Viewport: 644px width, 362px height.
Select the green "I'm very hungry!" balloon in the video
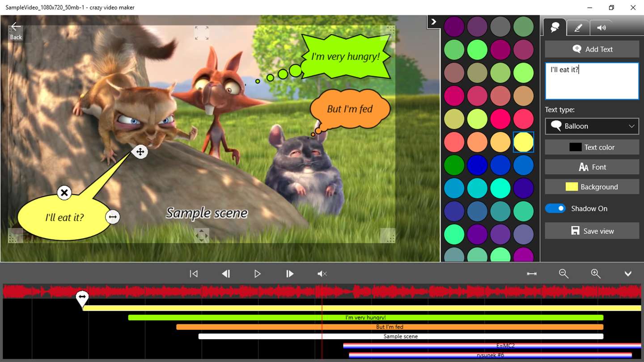[346, 57]
